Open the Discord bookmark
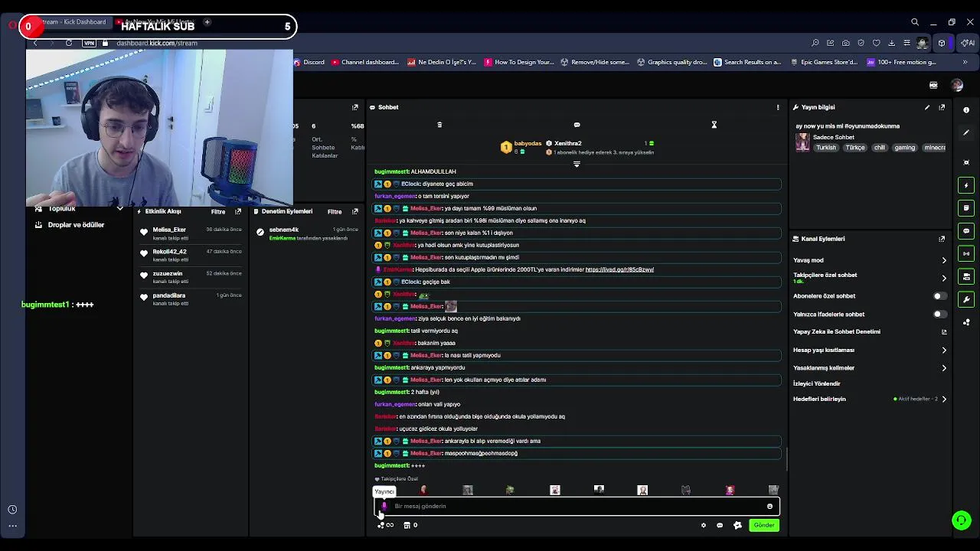This screenshot has width=980, height=551. [309, 62]
